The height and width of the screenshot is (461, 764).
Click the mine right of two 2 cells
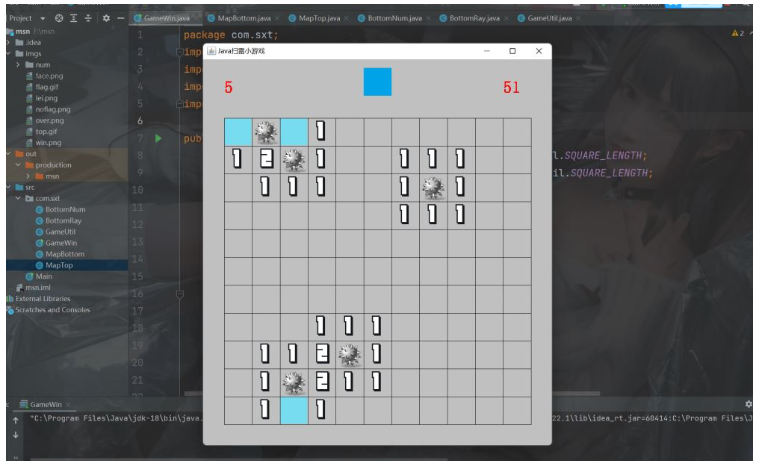(350, 354)
